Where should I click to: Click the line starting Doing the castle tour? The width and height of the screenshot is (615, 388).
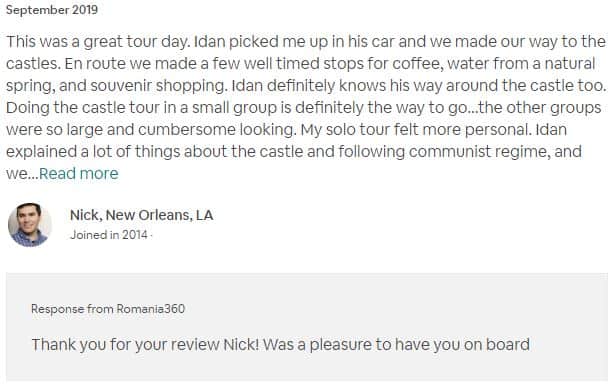point(304,107)
